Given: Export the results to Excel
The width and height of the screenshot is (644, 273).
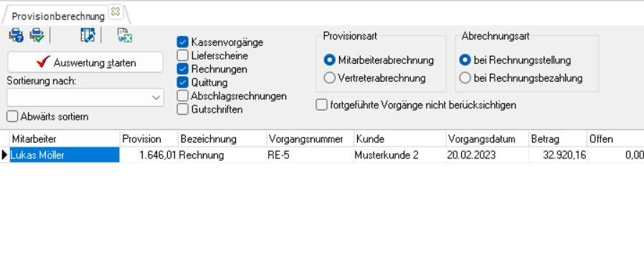Looking at the screenshot, I should coord(125,35).
